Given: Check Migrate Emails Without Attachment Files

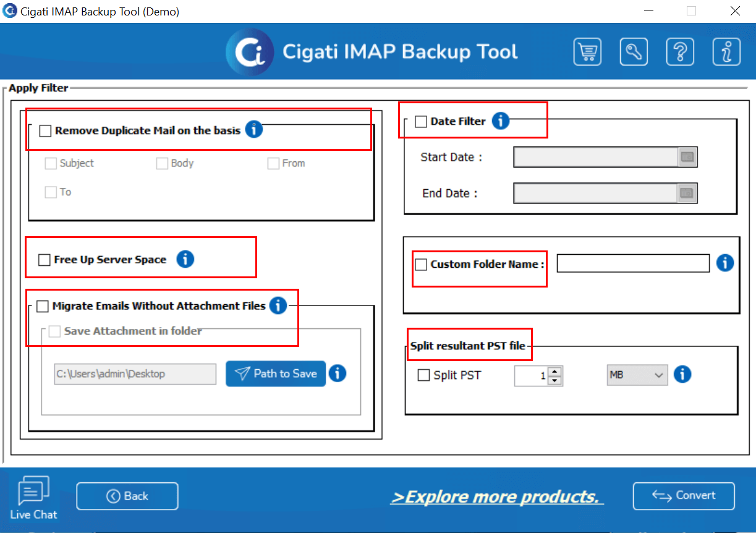Looking at the screenshot, I should (x=42, y=306).
